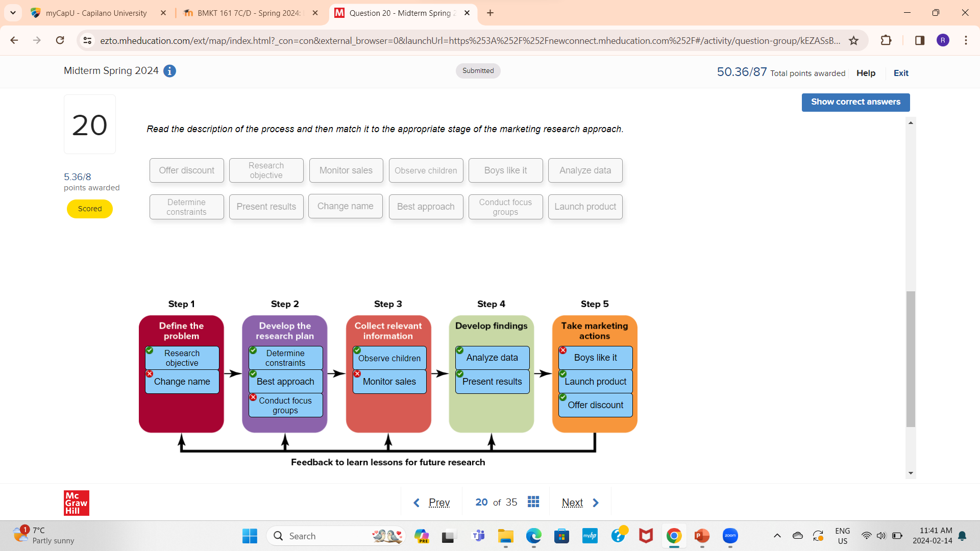980x551 pixels.
Task: Open the browser extensions puzzle icon
Action: 886,40
